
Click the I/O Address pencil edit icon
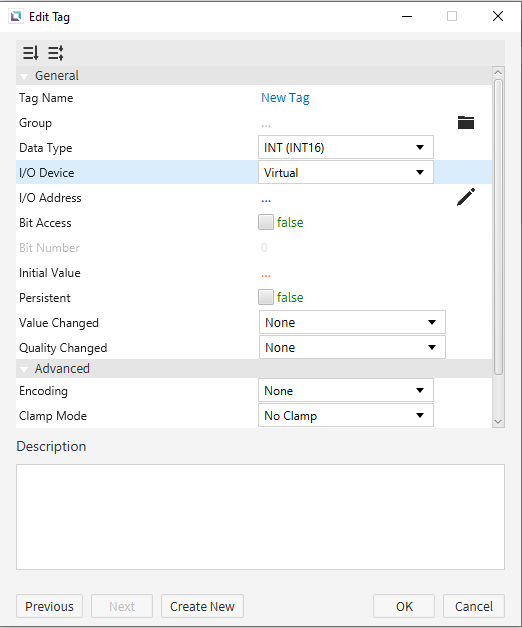(466, 197)
